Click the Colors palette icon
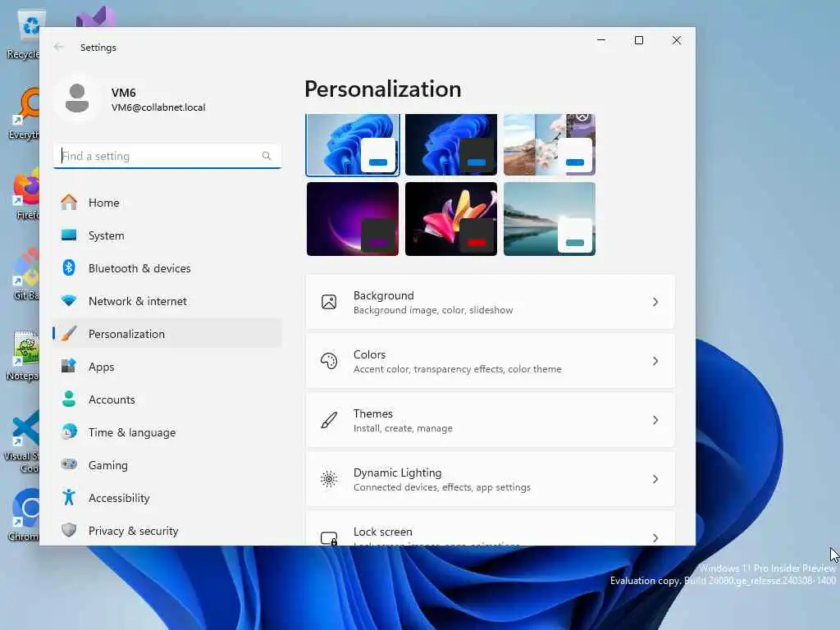Image resolution: width=840 pixels, height=630 pixels. click(329, 361)
